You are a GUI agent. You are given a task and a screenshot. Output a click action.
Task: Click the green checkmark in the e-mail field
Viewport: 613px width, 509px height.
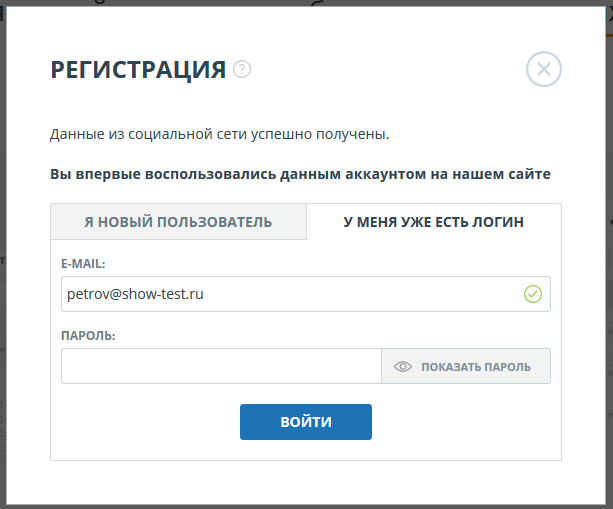click(x=532, y=294)
